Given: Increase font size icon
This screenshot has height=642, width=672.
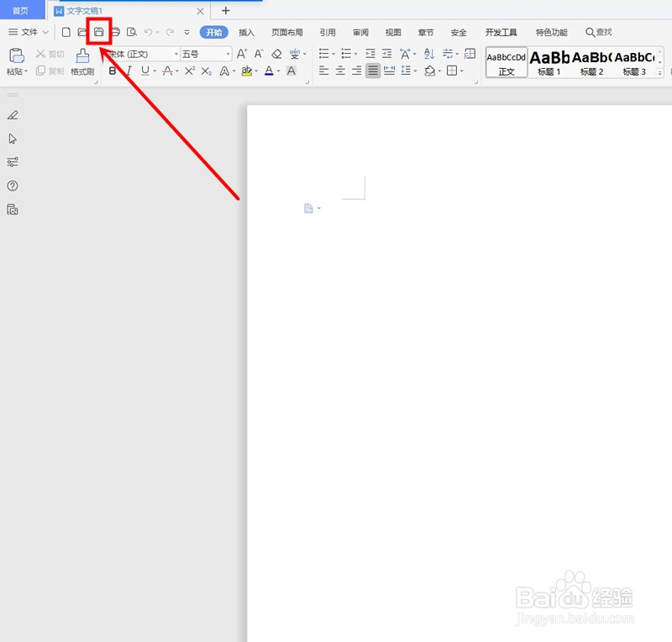Looking at the screenshot, I should pyautogui.click(x=242, y=54).
